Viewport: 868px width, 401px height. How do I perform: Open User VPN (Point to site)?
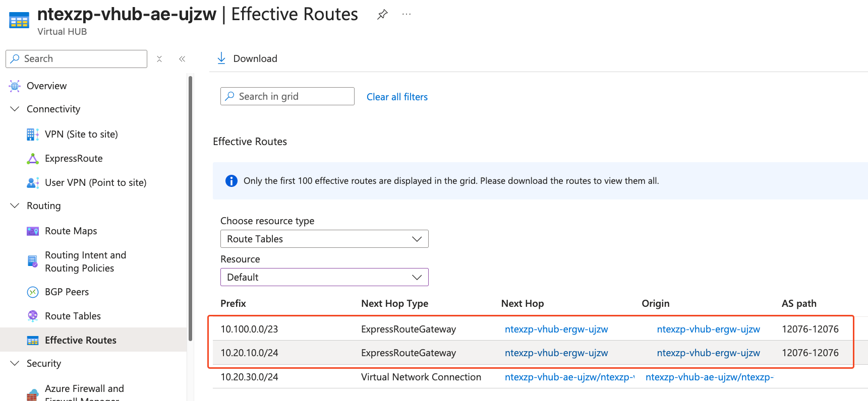(x=96, y=183)
